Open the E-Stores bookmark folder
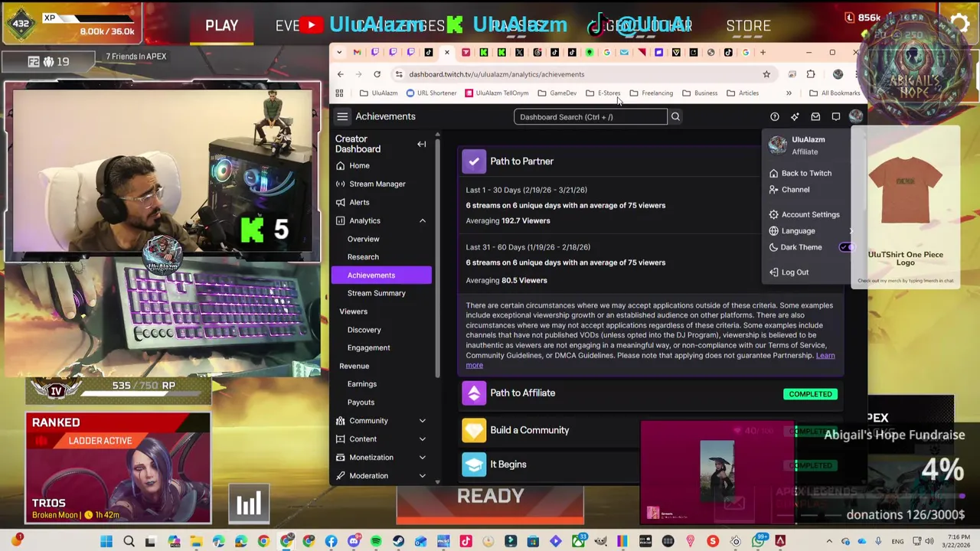Screen dimensions: 980x551 pyautogui.click(x=603, y=93)
